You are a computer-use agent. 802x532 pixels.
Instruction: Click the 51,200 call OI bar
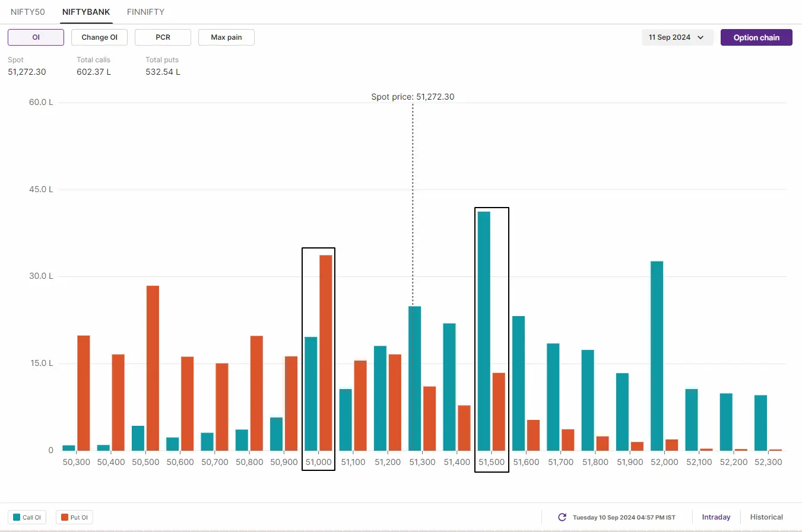(380, 398)
